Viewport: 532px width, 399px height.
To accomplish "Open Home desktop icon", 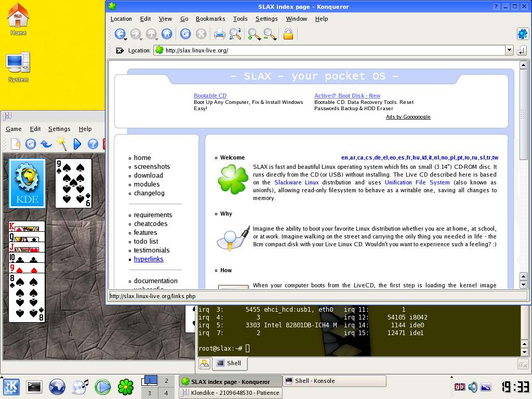I will 18,19.
